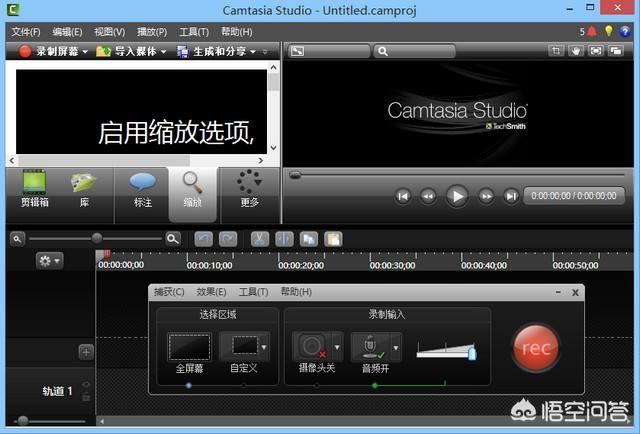Click the 导入媒体 import media button
640x434 pixels.
point(126,51)
